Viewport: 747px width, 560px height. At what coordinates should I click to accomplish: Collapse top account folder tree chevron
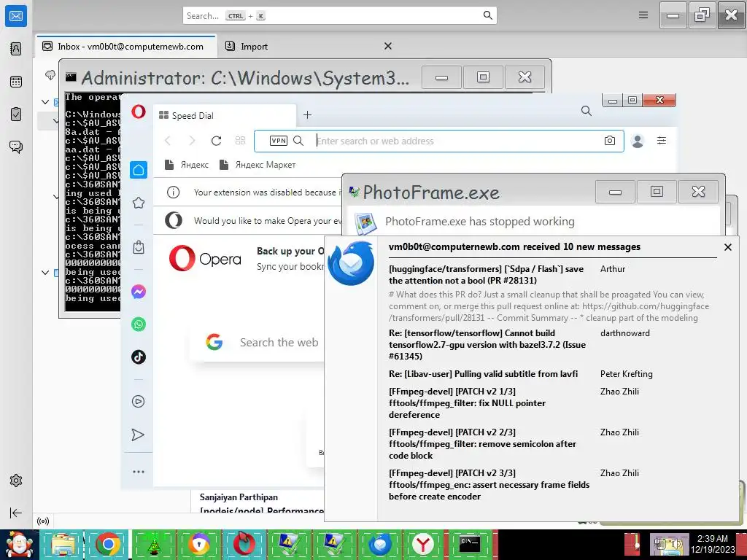point(45,102)
